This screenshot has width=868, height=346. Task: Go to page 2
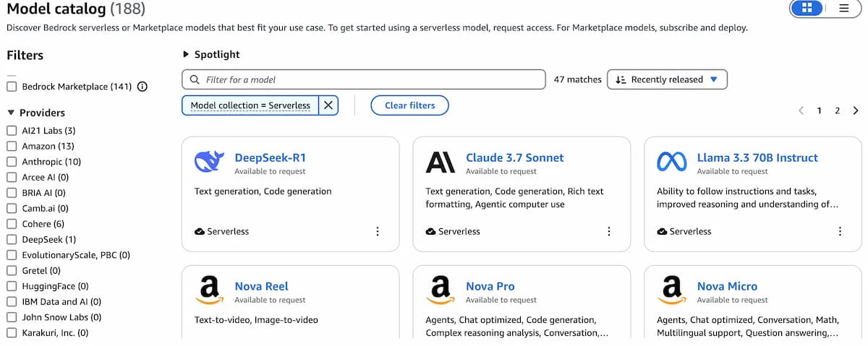[838, 111]
